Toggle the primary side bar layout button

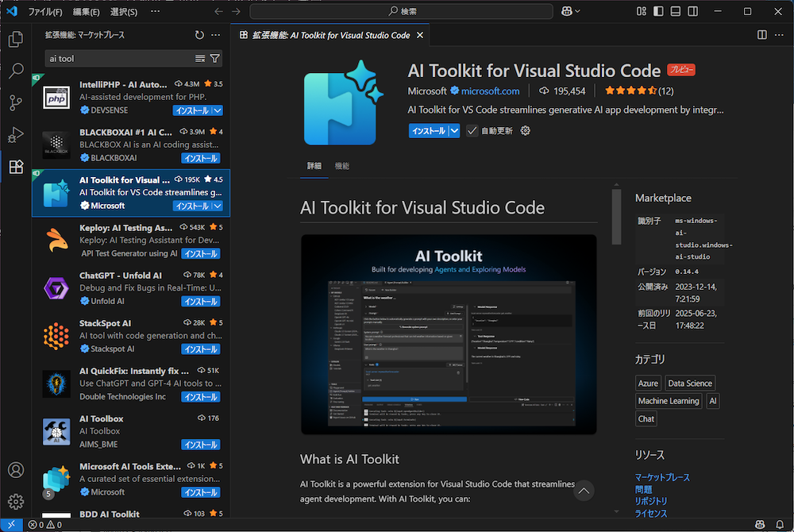pos(658,11)
